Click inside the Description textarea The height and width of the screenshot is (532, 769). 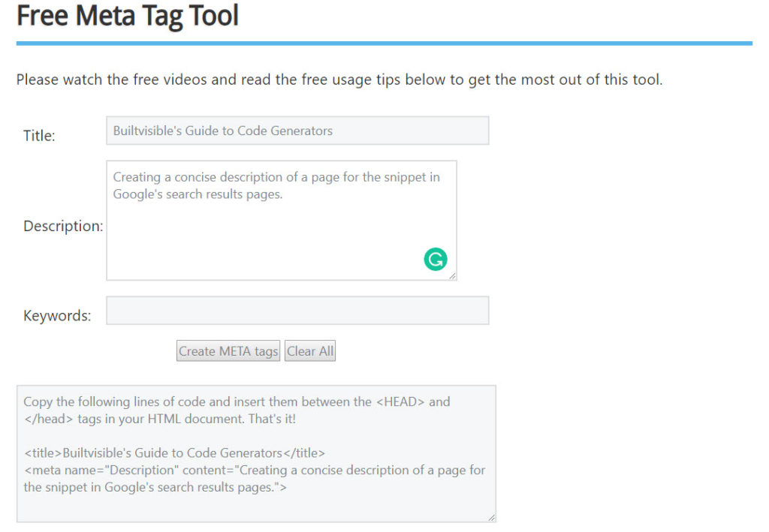(282, 225)
